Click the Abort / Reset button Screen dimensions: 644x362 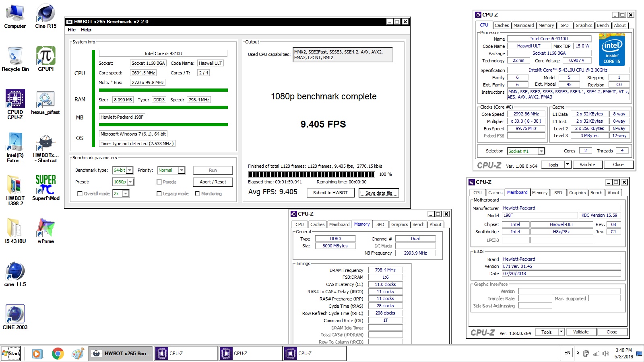(213, 182)
